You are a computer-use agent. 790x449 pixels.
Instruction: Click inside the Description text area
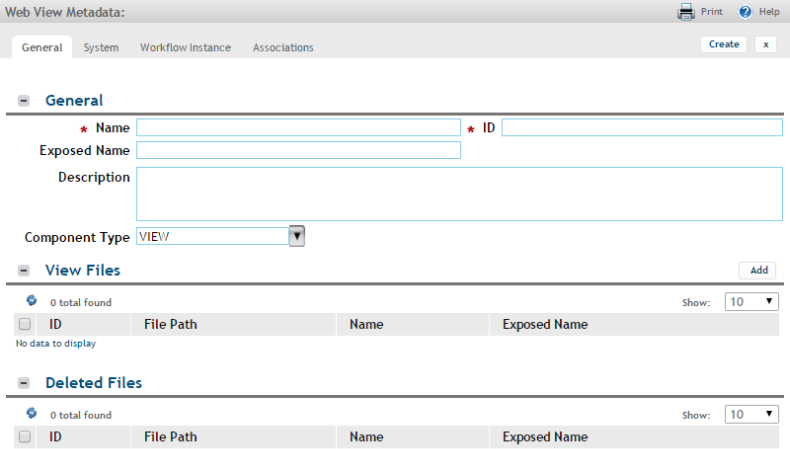click(459, 194)
